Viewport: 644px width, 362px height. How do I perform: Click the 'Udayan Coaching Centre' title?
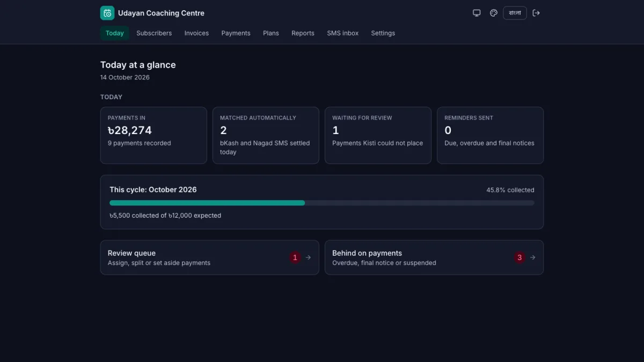click(x=161, y=13)
